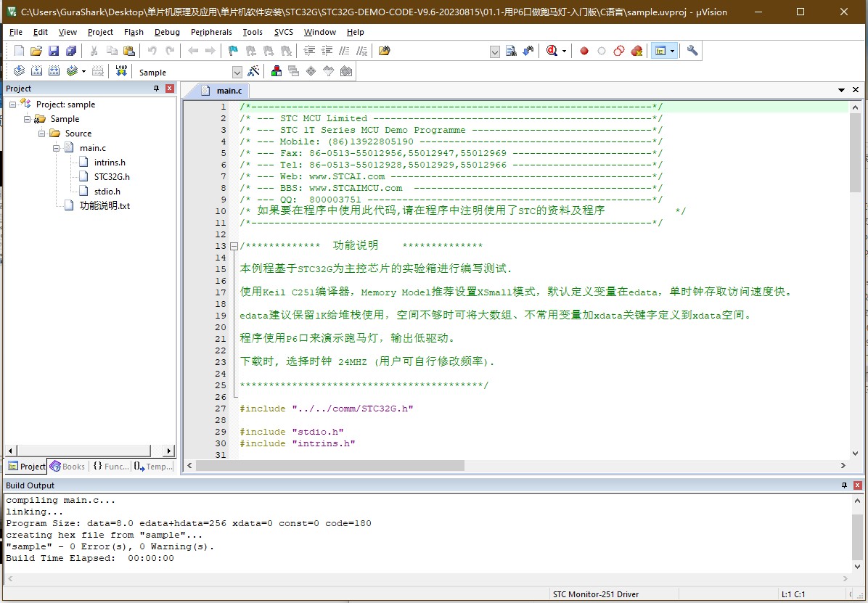This screenshot has width=868, height=603.
Task: Click the editor horizontal scrollbar thumb
Action: click(x=330, y=466)
